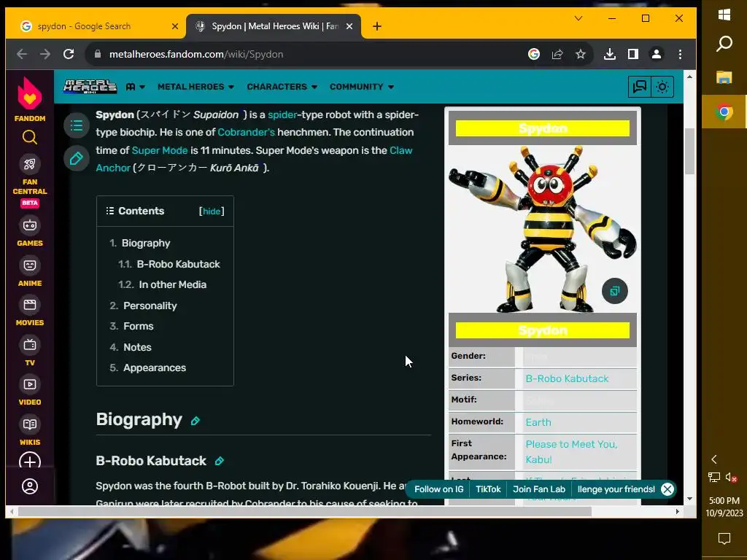Click the horizontal scrollbar thumb
The height and width of the screenshot is (560, 747).
pyautogui.click(x=305, y=511)
